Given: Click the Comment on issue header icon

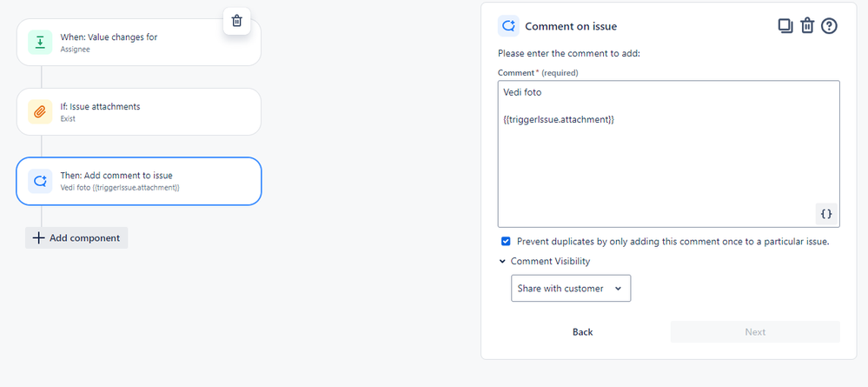Looking at the screenshot, I should [x=508, y=26].
